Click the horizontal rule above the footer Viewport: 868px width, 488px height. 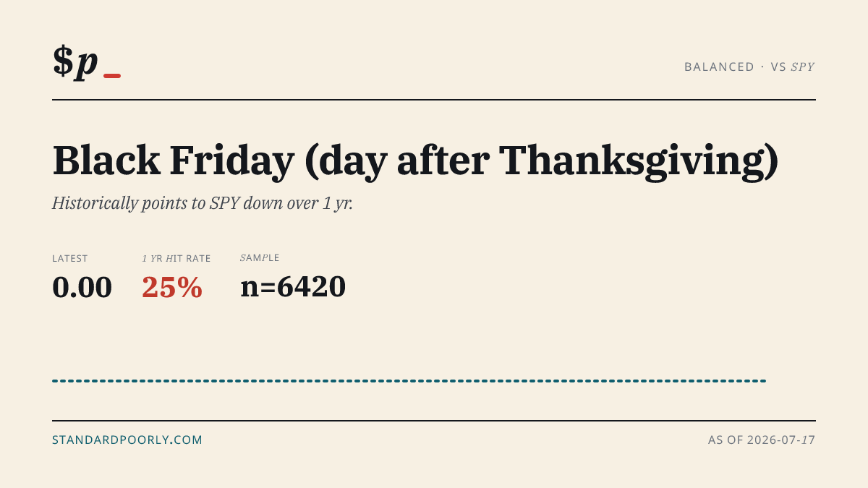434,420
